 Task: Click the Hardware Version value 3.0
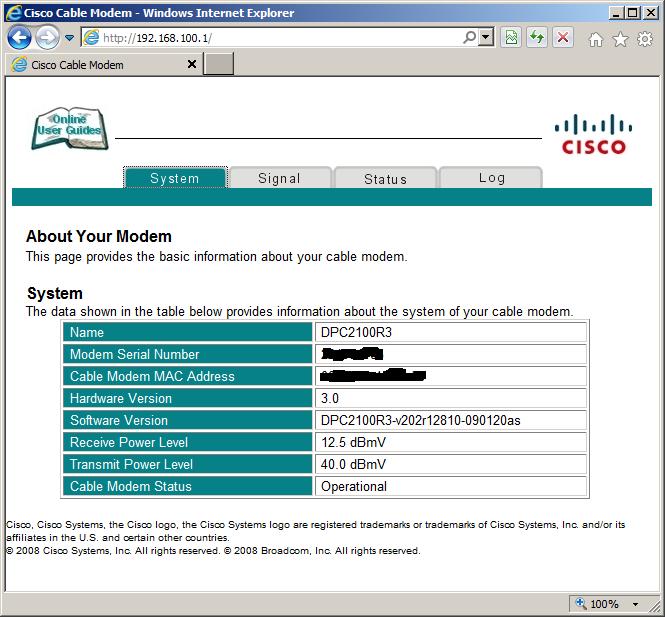pyautogui.click(x=330, y=398)
